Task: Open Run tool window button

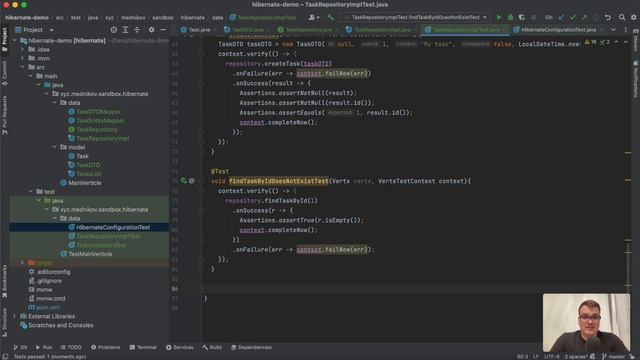Action: click(44, 347)
